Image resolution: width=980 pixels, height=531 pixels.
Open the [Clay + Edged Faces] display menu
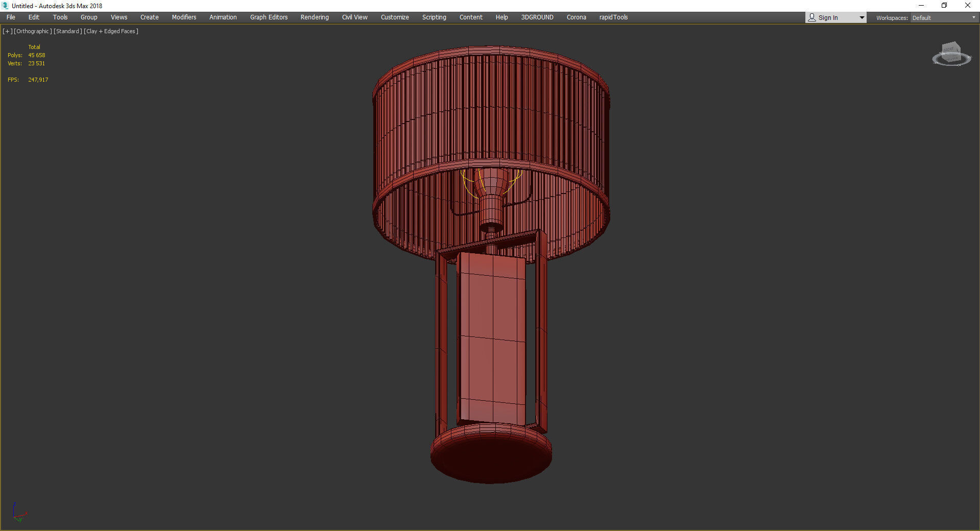coord(111,31)
